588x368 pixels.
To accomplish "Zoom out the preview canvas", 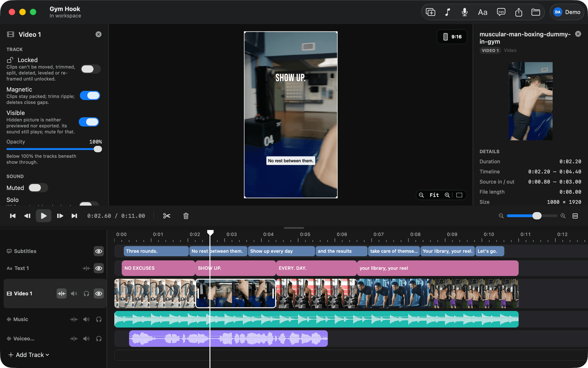I will 421,195.
